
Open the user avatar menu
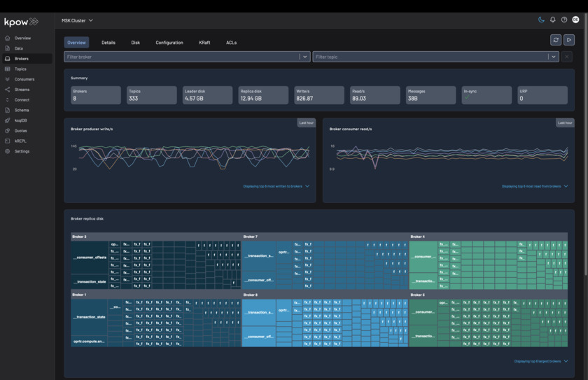click(x=575, y=20)
